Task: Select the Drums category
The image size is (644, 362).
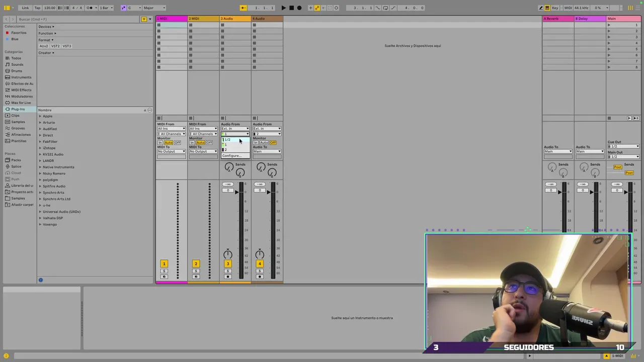Action: [x=17, y=71]
